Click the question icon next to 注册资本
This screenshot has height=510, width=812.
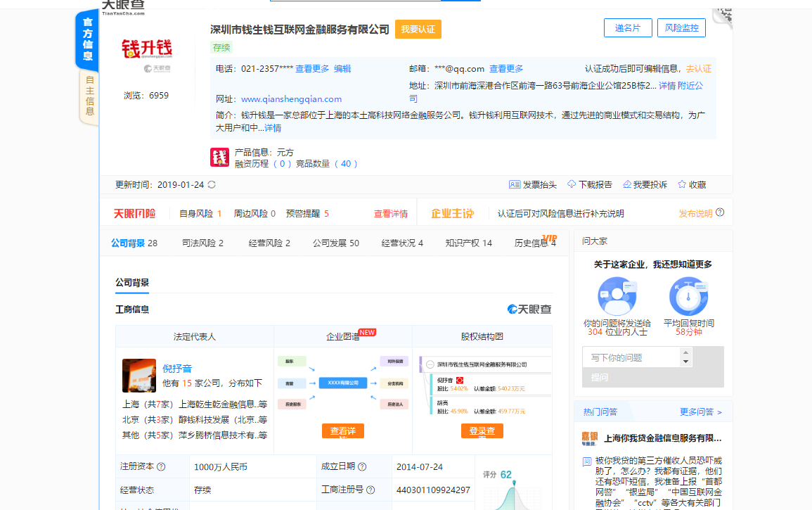[161, 467]
